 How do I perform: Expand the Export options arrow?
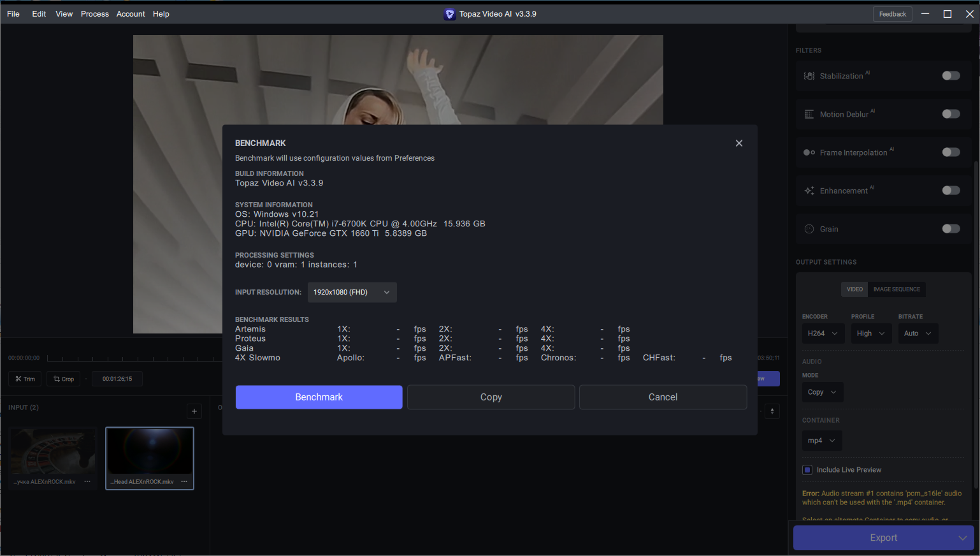pos(962,538)
